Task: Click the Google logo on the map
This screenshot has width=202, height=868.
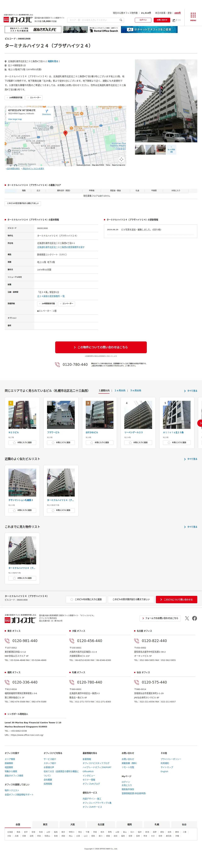Action: (x=65, y=162)
